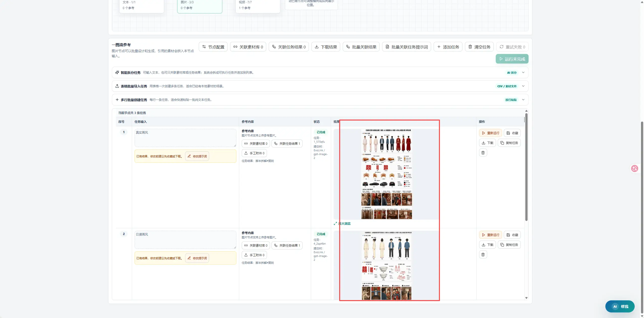Click 复制任务 for task 2
Viewport: 644px width, 318px height.
509,245
